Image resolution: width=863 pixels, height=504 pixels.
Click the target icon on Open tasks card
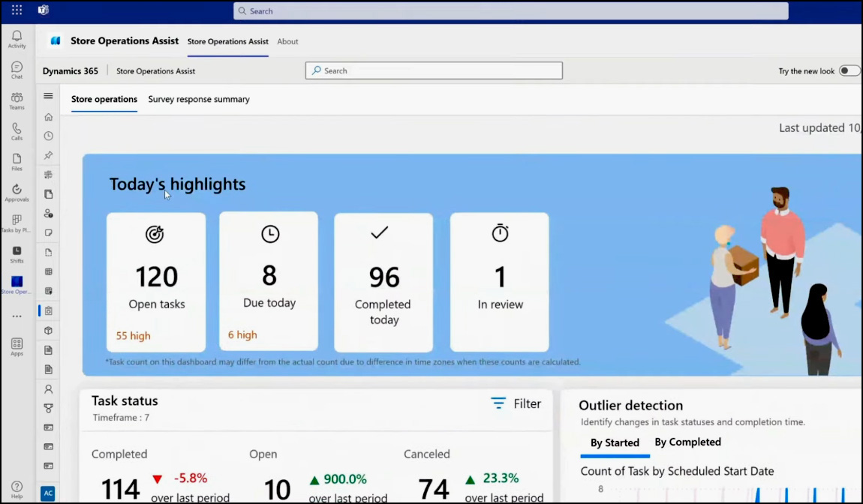pos(155,234)
